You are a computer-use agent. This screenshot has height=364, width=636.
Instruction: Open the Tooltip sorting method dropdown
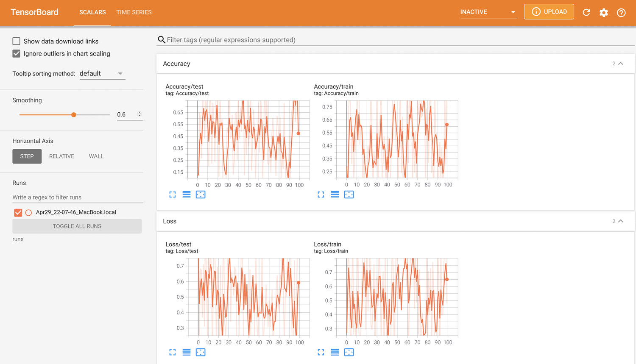[x=102, y=73]
